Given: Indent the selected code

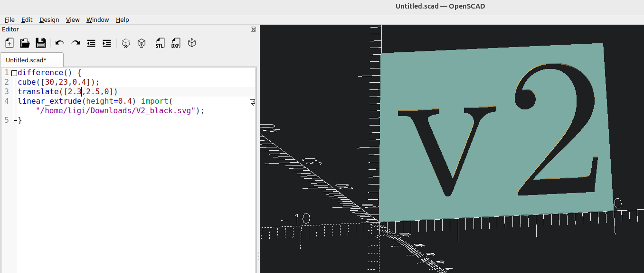Looking at the screenshot, I should (x=107, y=43).
